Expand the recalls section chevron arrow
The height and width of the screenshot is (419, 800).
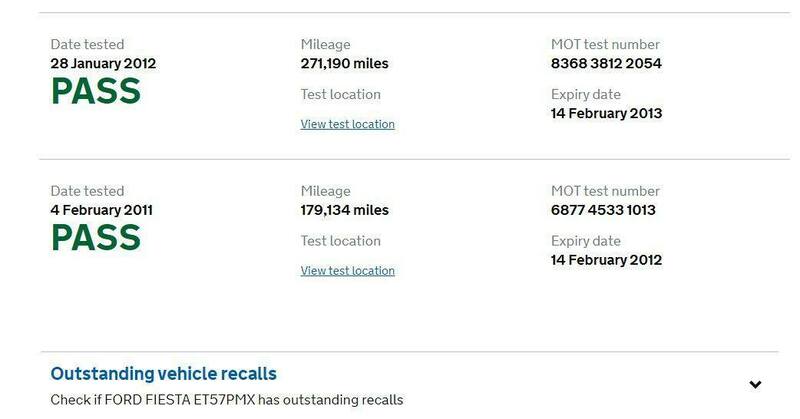tap(755, 384)
